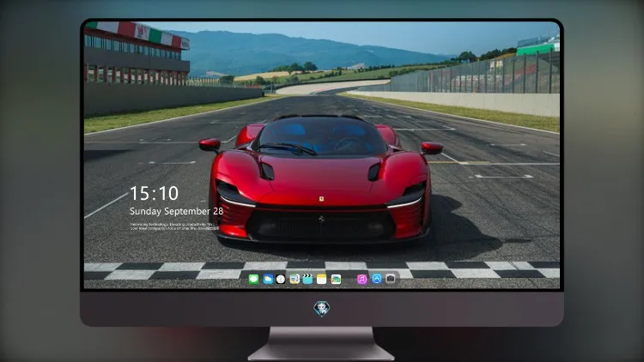
Task: Launch the clapperboard video app in the dock
Action: point(307,279)
